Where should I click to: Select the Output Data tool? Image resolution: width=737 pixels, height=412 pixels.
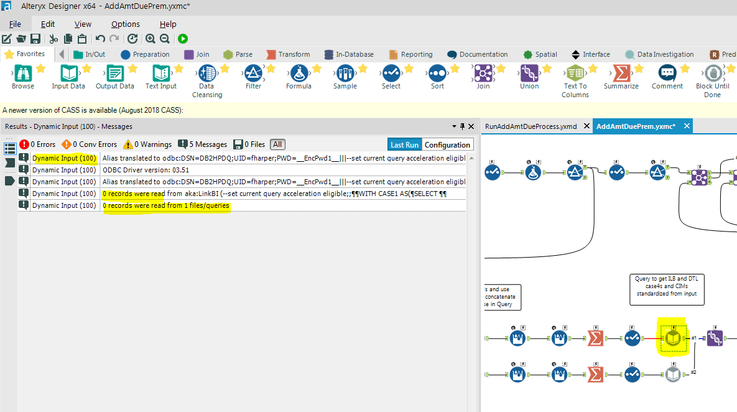click(x=115, y=77)
